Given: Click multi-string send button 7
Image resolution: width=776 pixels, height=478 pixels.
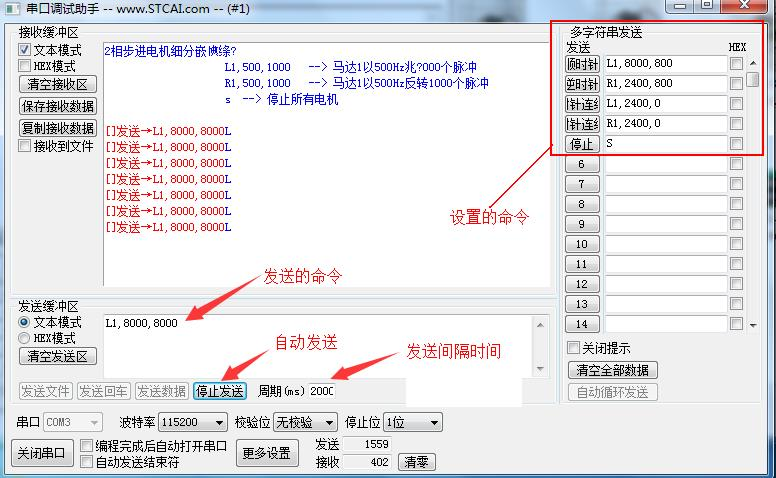Looking at the screenshot, I should coord(582,184).
